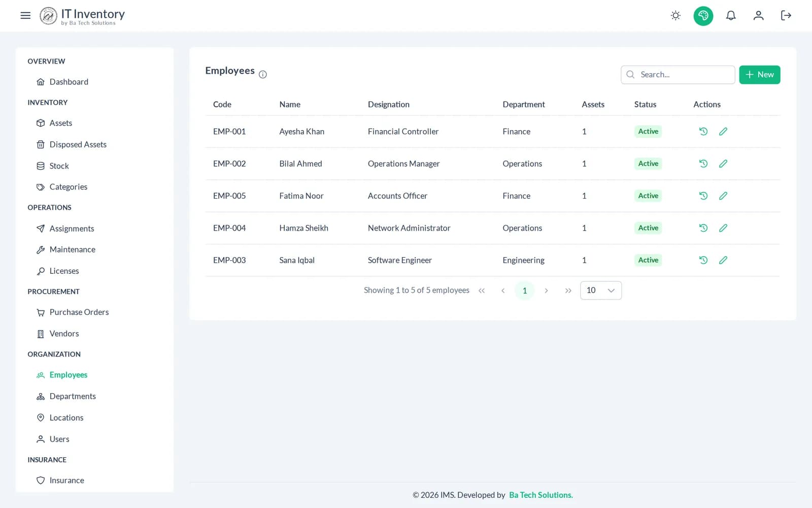View history for Ayesha Khan
This screenshot has height=508, width=812.
pos(703,132)
